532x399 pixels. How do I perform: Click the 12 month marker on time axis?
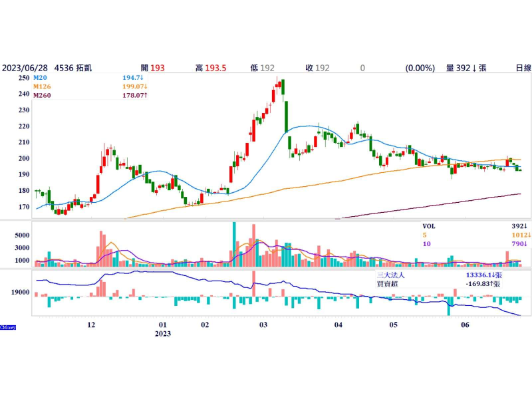point(92,325)
